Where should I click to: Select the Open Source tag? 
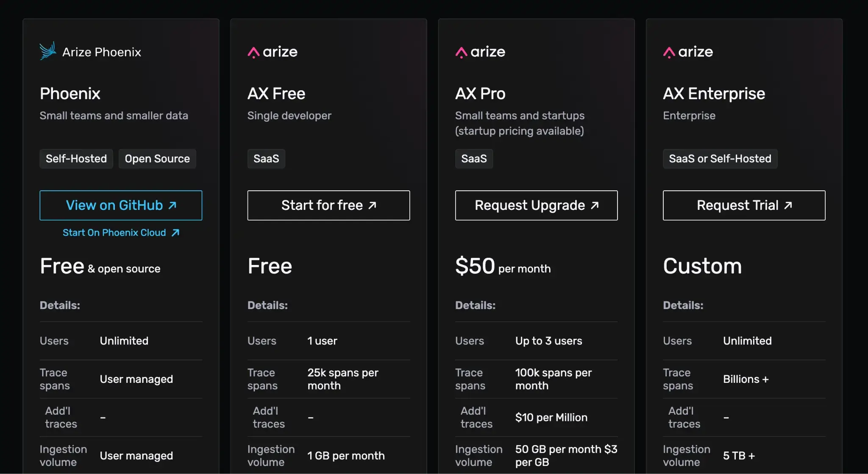(x=157, y=159)
